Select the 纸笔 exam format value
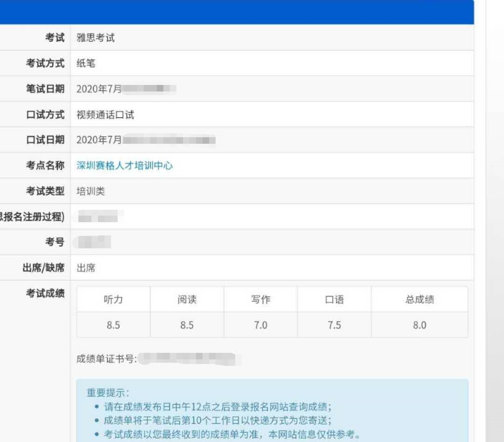The image size is (504, 442). click(84, 63)
